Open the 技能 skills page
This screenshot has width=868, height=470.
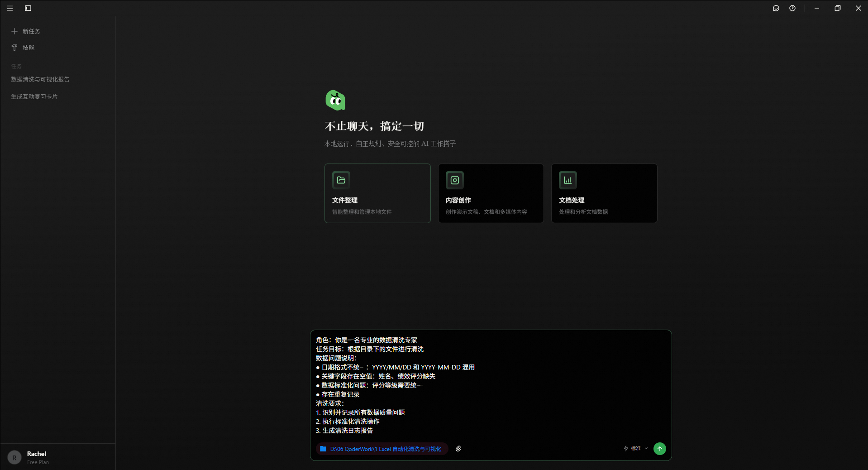click(23, 48)
